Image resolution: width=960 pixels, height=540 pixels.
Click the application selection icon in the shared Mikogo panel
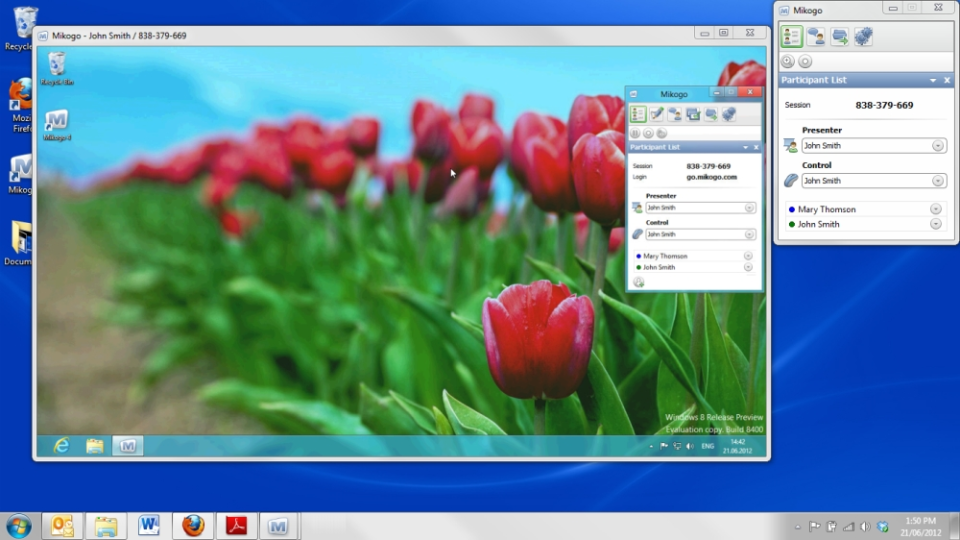pyautogui.click(x=692, y=114)
